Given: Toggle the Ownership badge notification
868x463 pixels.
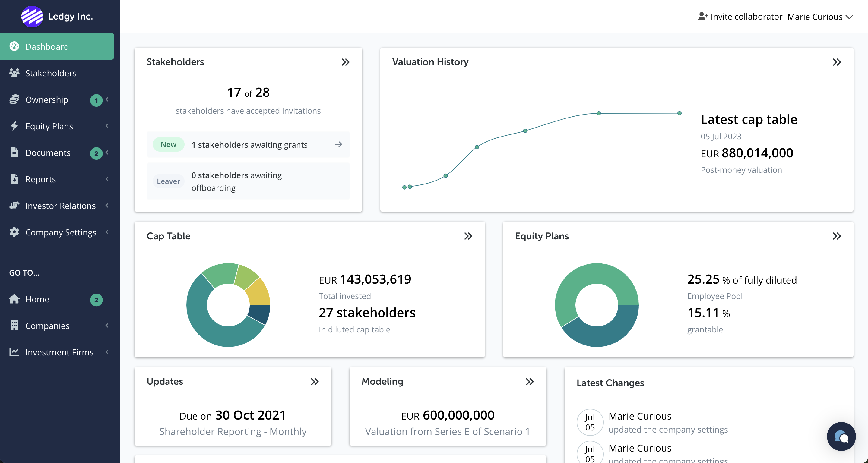Looking at the screenshot, I should (96, 99).
